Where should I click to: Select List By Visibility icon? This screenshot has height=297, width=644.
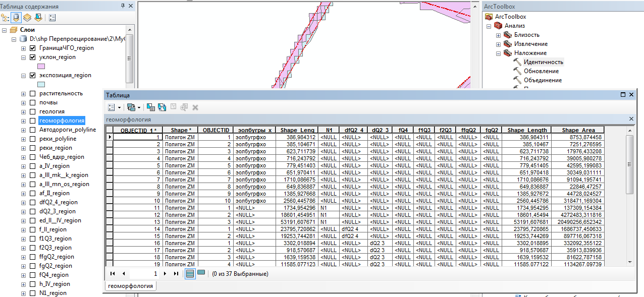pos(27,18)
